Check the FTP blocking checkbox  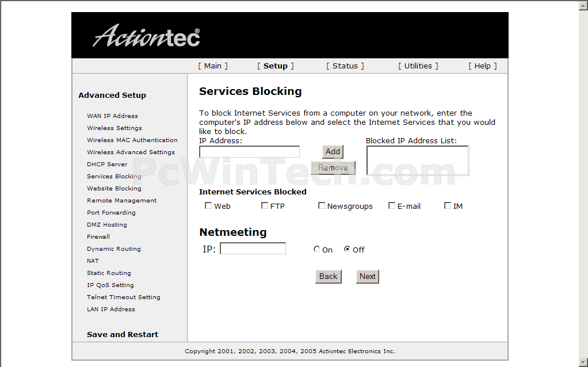click(x=265, y=205)
